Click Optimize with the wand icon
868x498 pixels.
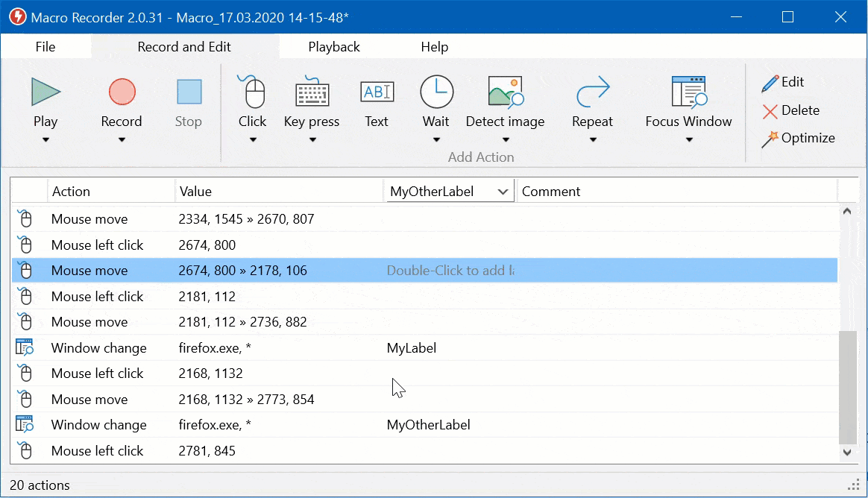pyautogui.click(x=799, y=138)
